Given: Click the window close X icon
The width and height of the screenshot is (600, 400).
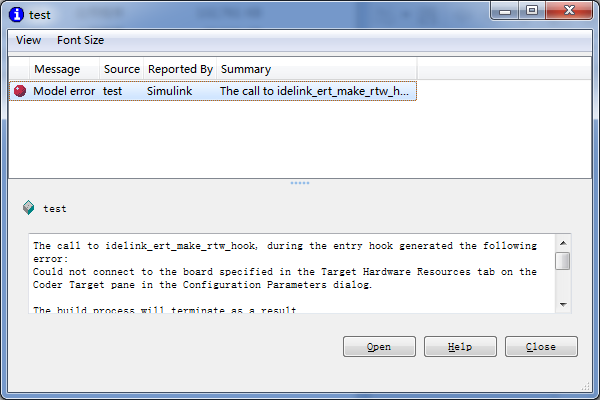Looking at the screenshot, I should point(568,11).
